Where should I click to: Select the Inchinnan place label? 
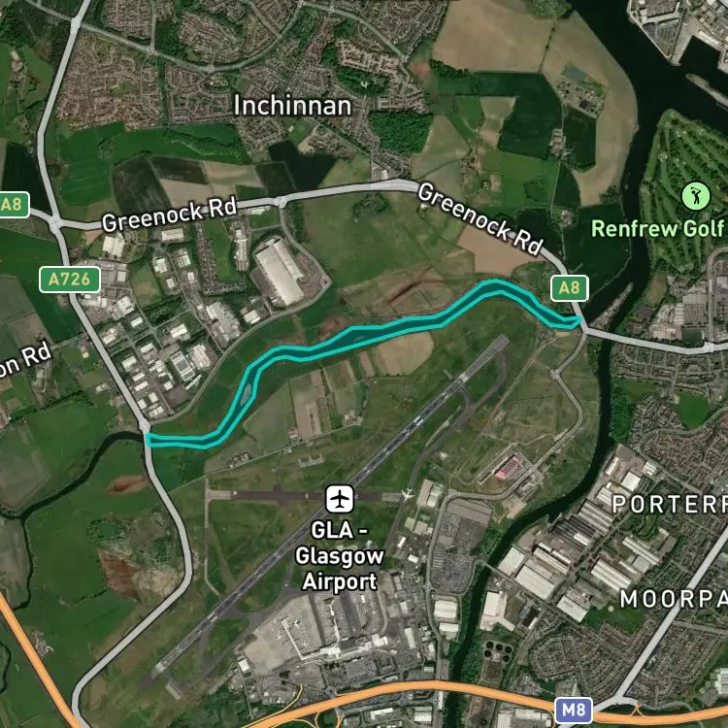pos(292,106)
